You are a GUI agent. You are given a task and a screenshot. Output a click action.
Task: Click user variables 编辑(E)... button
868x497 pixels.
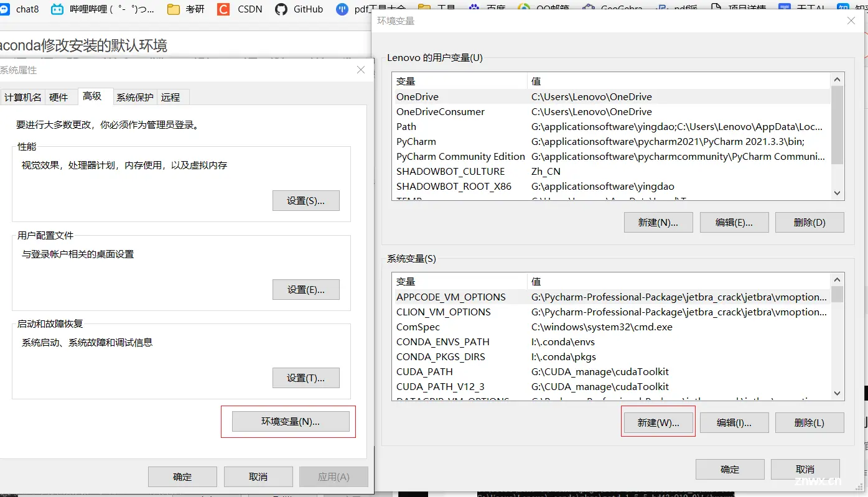click(734, 222)
